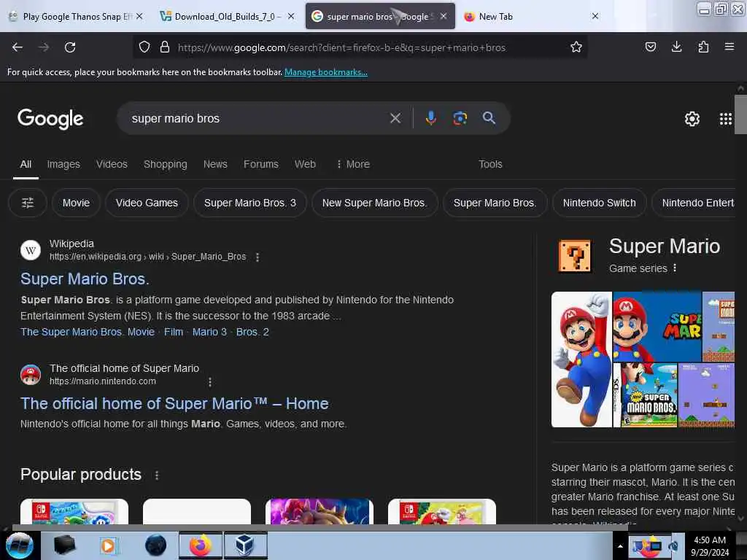Click the Google logo
This screenshot has width=747, height=560.
coord(50,119)
